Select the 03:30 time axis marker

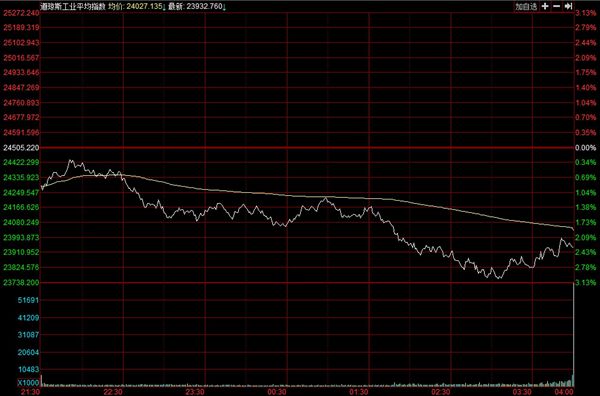coord(522,392)
